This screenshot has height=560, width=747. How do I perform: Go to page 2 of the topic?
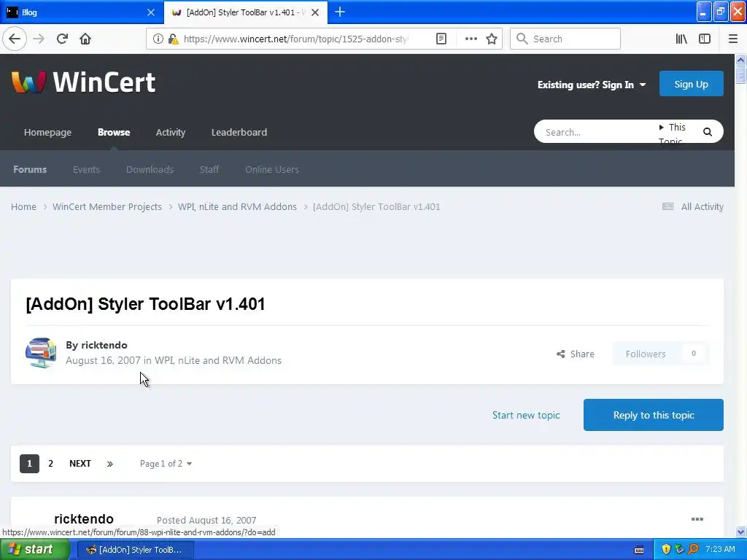tap(50, 464)
